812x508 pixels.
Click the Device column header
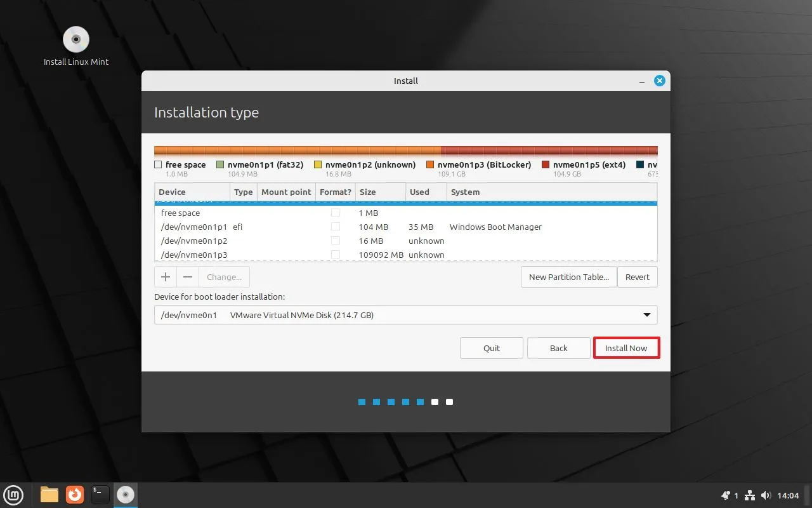[x=192, y=192]
